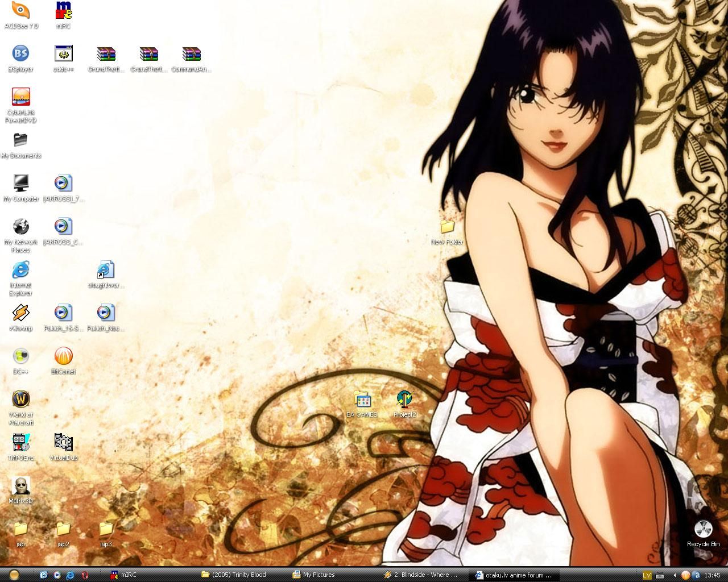Viewport: 728px width, 582px height.
Task: Open the Recycle Bin
Action: click(x=704, y=534)
